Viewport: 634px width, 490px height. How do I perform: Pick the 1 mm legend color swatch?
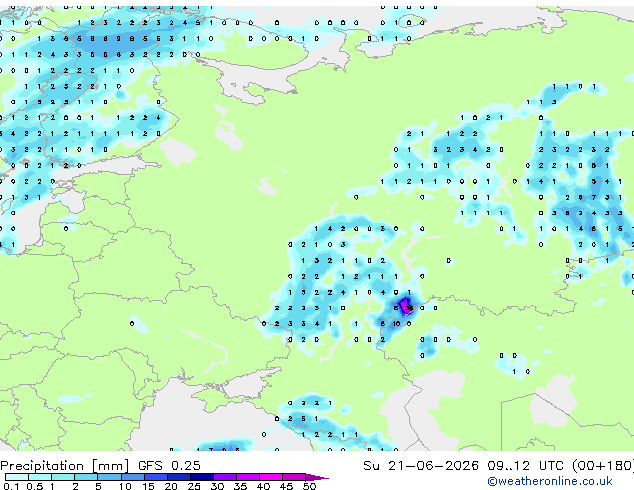click(63, 477)
